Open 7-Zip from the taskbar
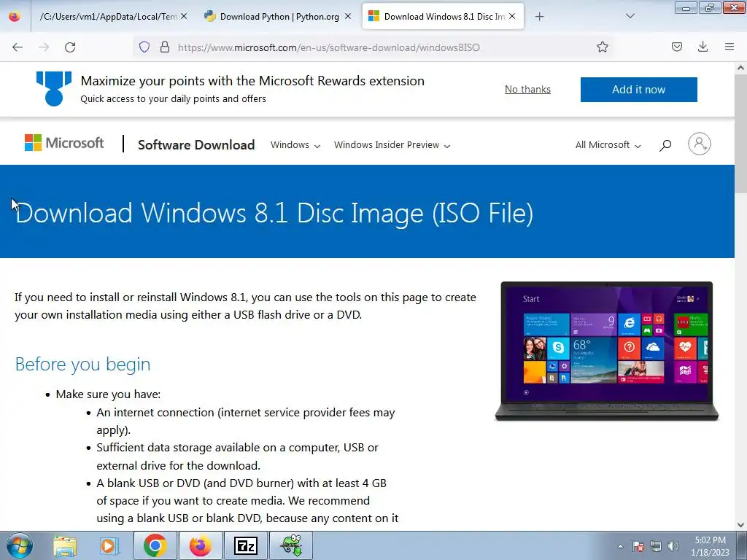 coord(245,545)
